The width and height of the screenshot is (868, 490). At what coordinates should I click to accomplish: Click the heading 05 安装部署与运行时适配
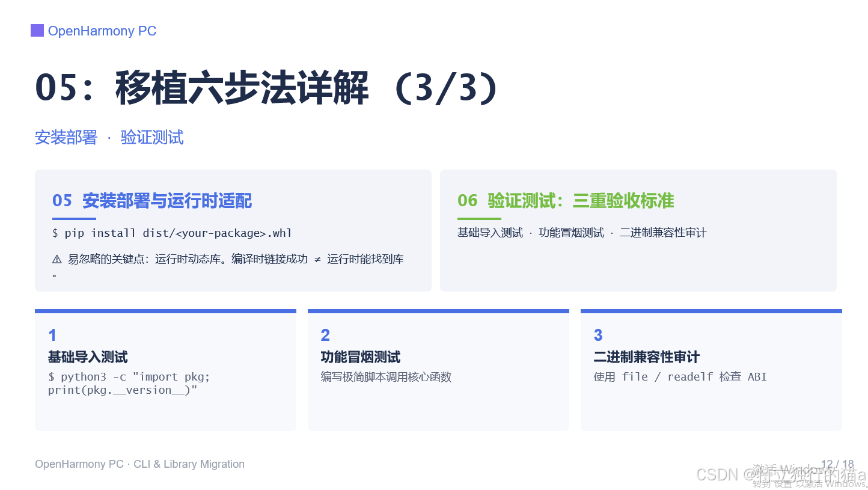pyautogui.click(x=152, y=200)
